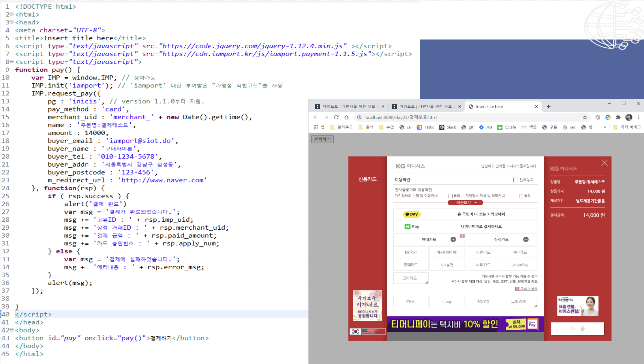Image resolution: width=644 pixels, height=364 pixels.
Task: Open the 클라우드 bookmark folder
Action: (341, 127)
